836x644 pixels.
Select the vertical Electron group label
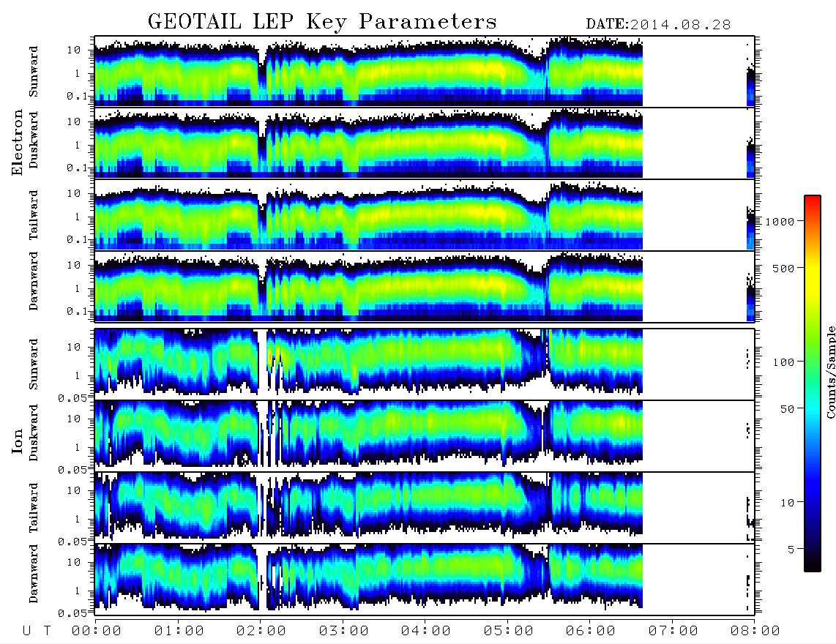point(18,142)
